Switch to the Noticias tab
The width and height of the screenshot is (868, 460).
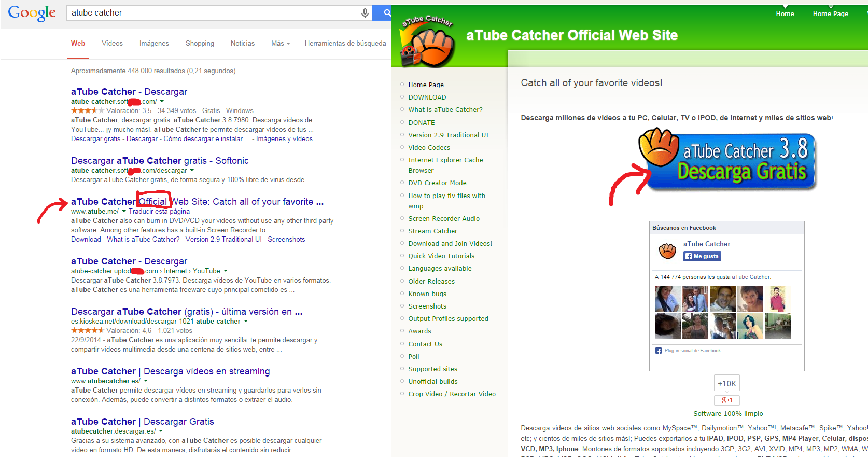pyautogui.click(x=243, y=44)
